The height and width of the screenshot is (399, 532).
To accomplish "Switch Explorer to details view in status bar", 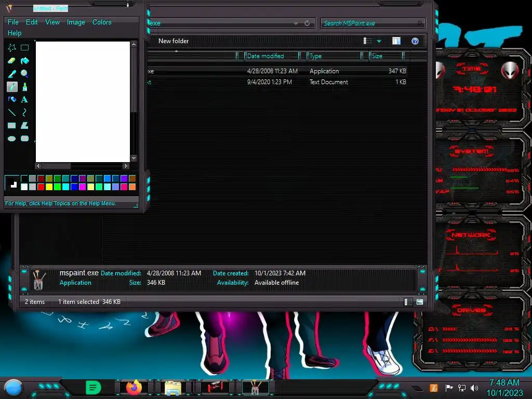I will pyautogui.click(x=408, y=302).
